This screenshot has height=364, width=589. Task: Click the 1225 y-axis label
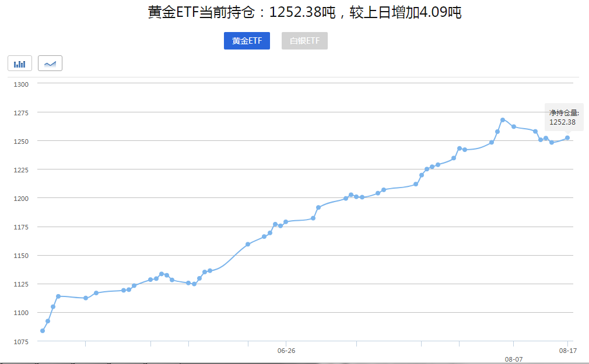coord(21,170)
